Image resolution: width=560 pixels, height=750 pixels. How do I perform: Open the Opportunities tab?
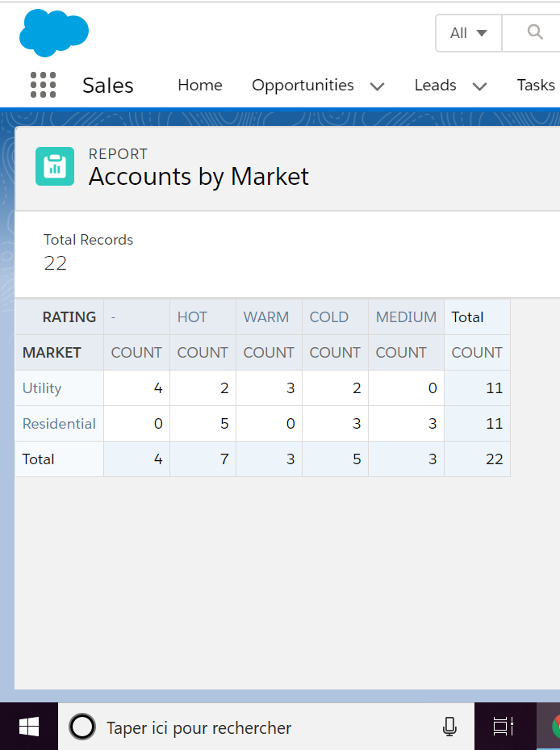[303, 86]
